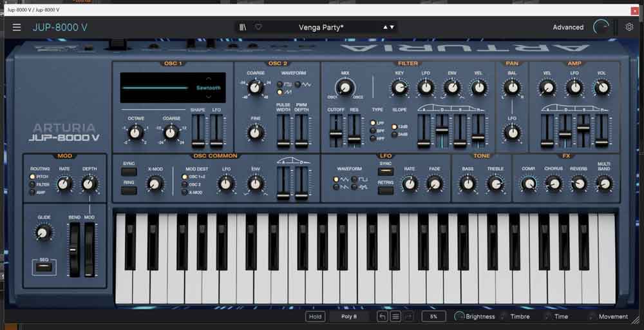
Task: Open the preset library browser
Action: pos(243,27)
